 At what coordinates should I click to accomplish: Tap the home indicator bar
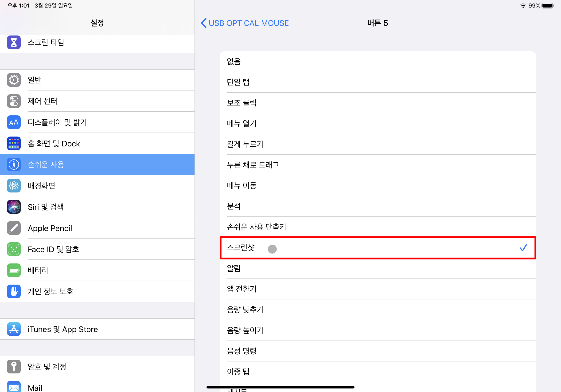tap(280, 387)
